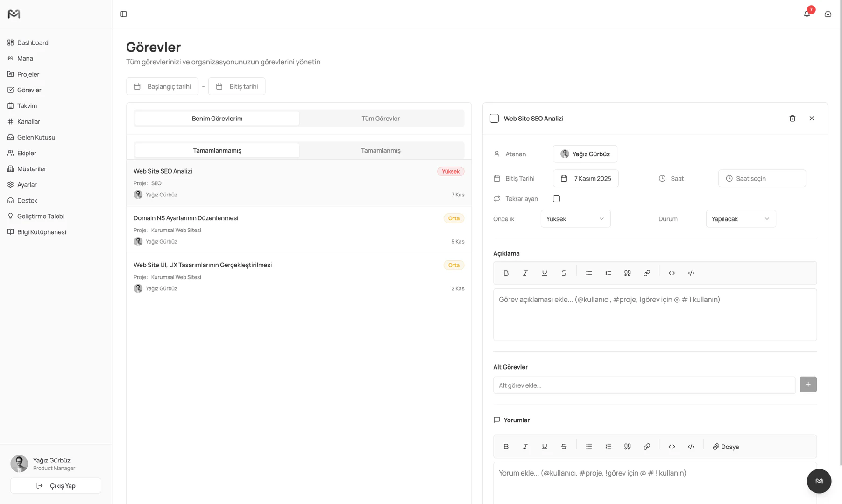This screenshot has width=842, height=504.
Task: Click the bulleted list icon in Açıklama toolbar
Action: click(x=588, y=273)
